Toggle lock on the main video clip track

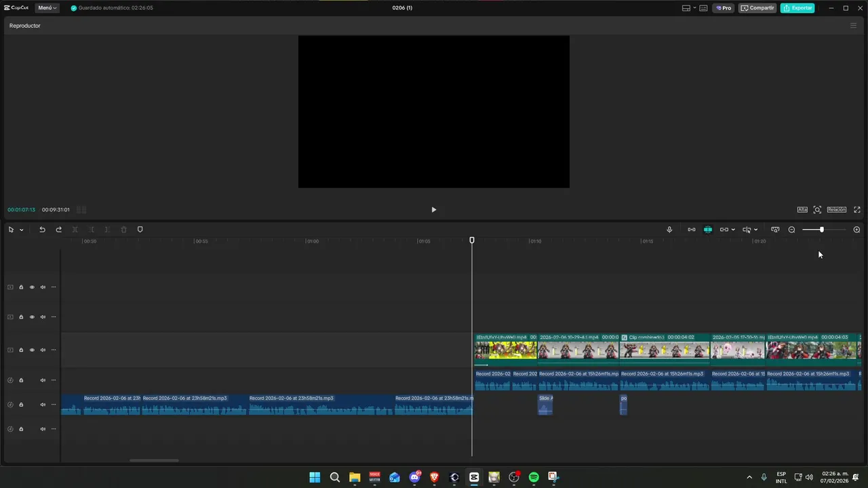click(21, 350)
